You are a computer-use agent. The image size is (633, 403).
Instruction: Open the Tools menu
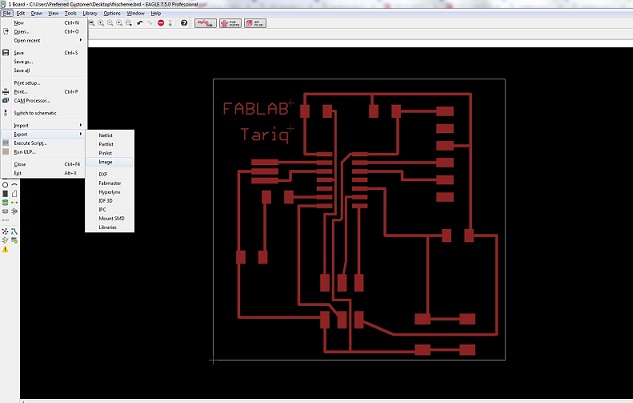coord(71,13)
